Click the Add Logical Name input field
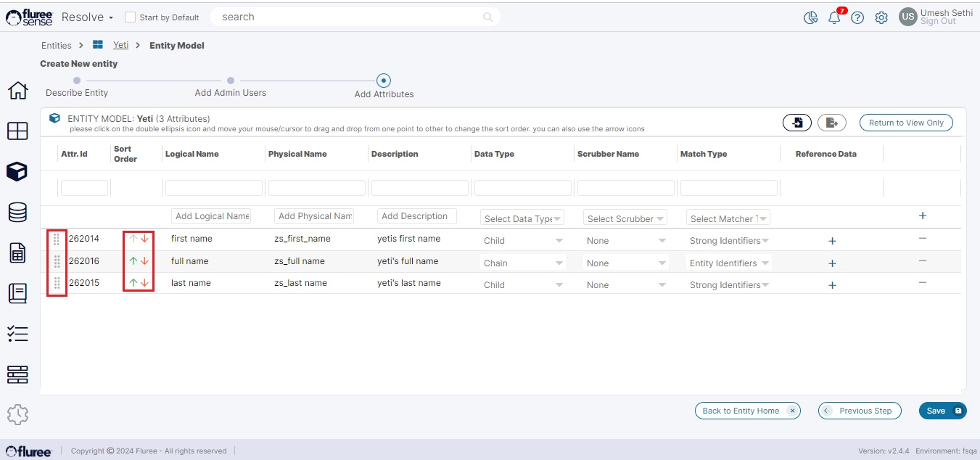This screenshot has width=980, height=460. (x=211, y=216)
